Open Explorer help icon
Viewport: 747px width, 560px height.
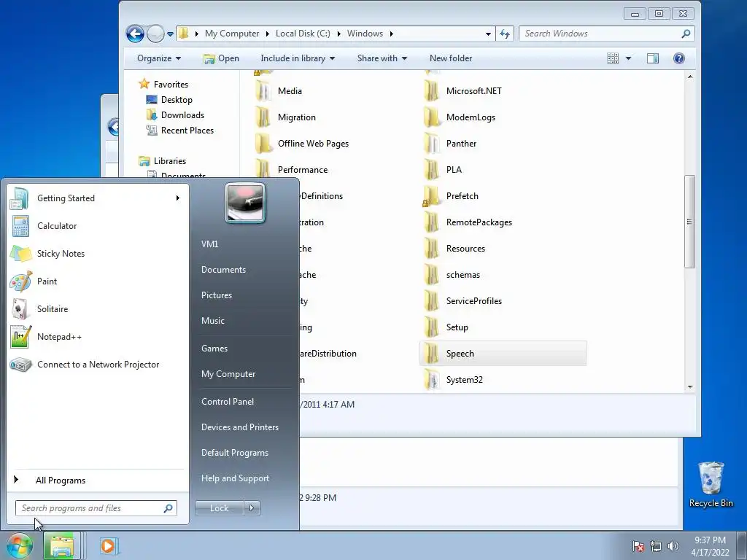(679, 58)
